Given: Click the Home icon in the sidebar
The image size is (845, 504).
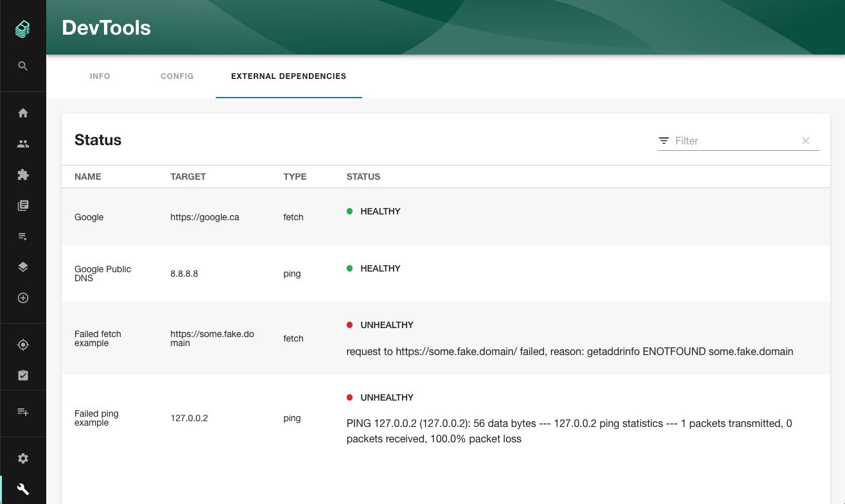Looking at the screenshot, I should 23,112.
